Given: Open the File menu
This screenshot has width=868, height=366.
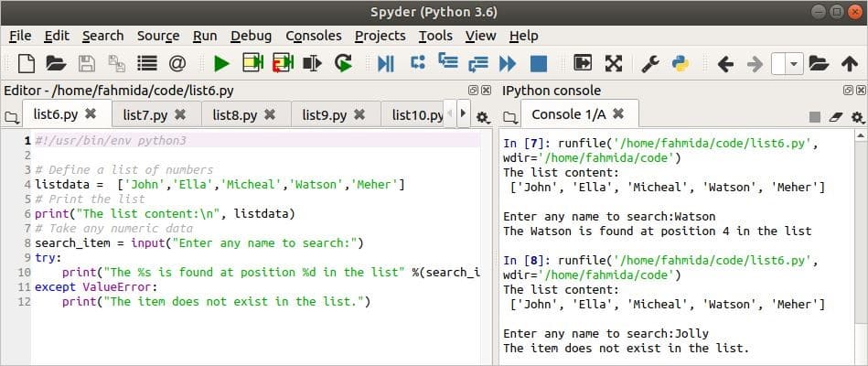Looking at the screenshot, I should 20,36.
